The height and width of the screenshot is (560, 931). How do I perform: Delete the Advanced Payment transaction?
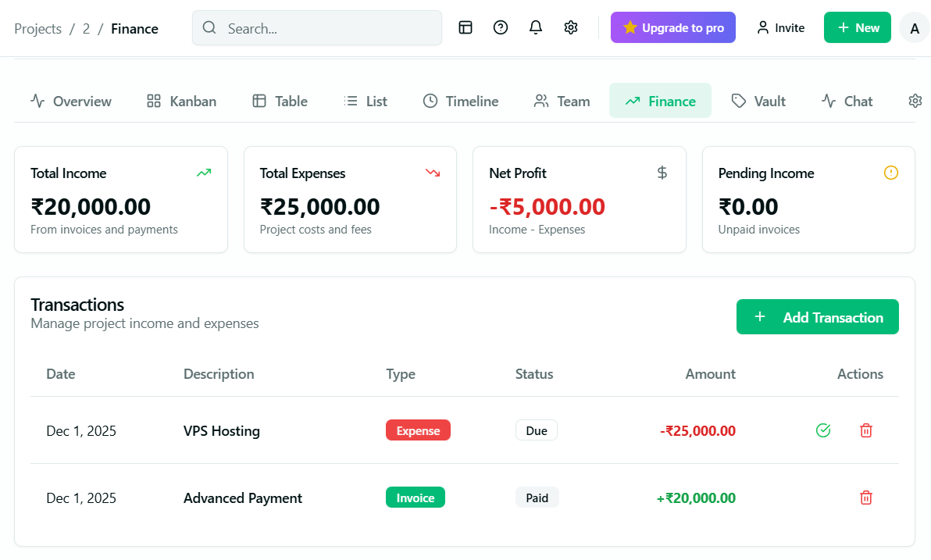click(x=866, y=498)
